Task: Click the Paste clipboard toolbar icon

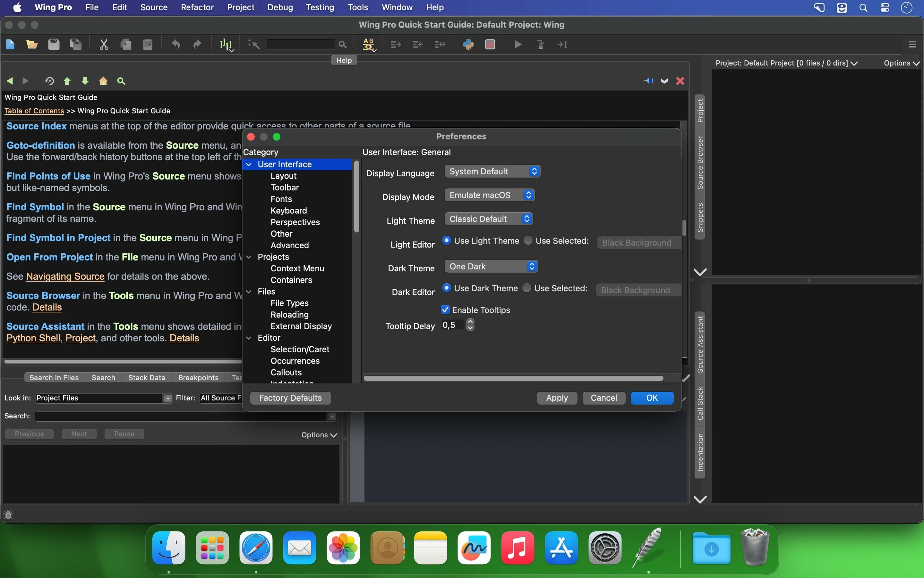Action: click(x=148, y=45)
